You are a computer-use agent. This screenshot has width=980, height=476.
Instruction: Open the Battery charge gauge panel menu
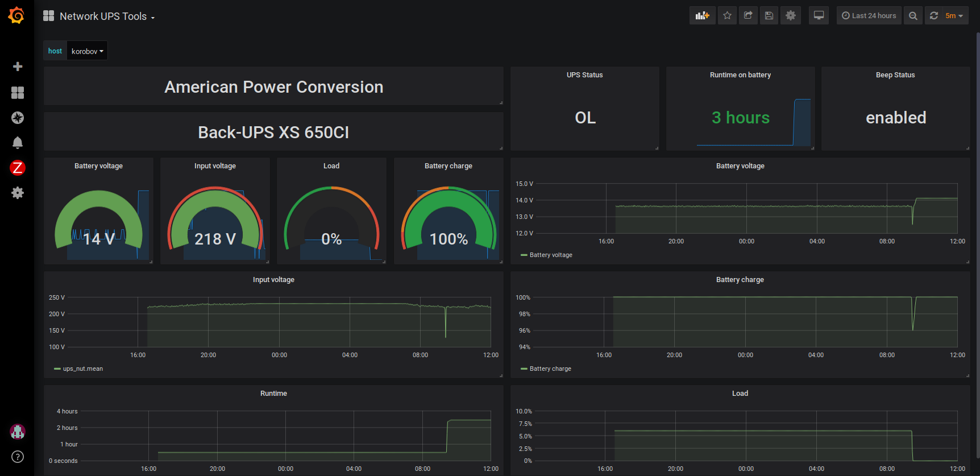click(449, 166)
